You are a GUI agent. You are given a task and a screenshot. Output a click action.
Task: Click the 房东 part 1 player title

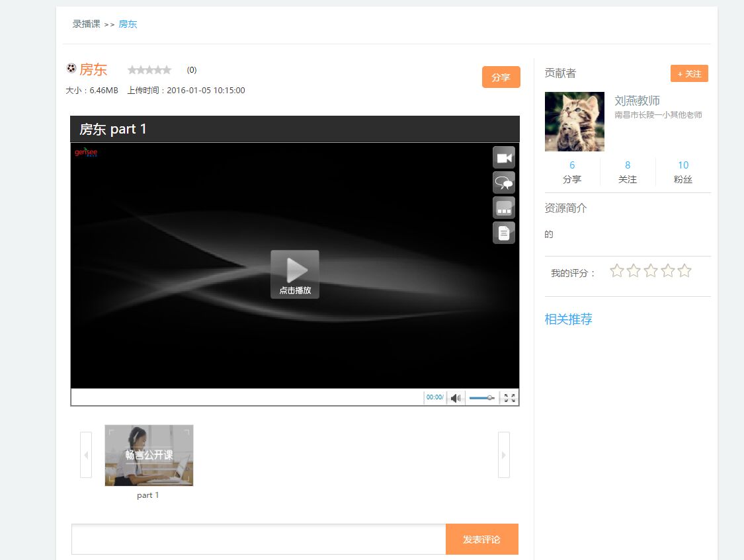click(x=113, y=129)
